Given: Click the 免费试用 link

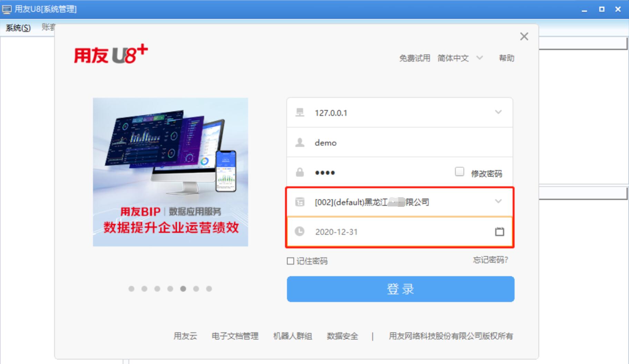Looking at the screenshot, I should [415, 58].
